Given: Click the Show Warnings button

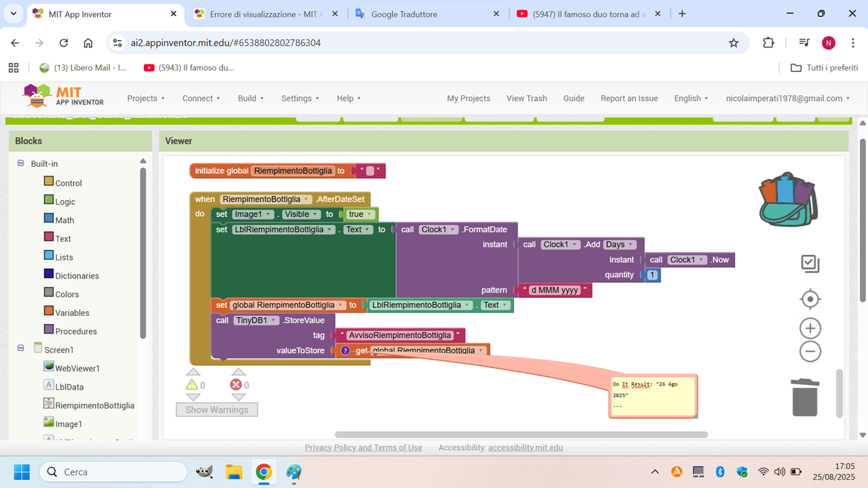Looking at the screenshot, I should 216,409.
